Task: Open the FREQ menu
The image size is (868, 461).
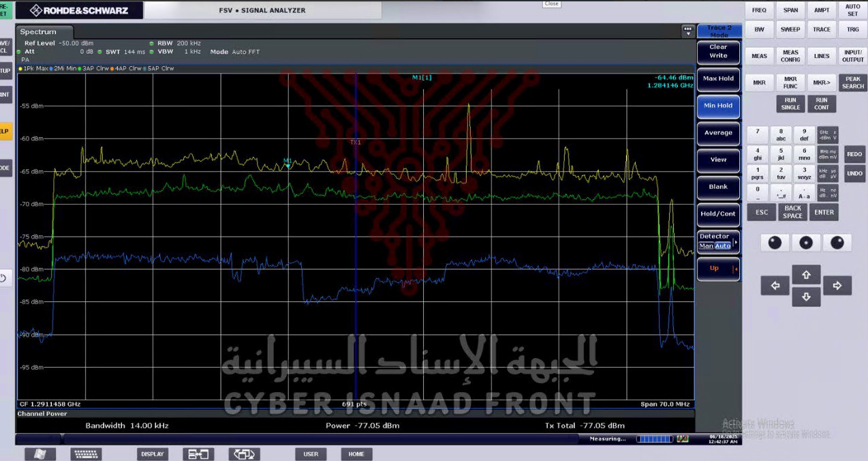Action: [x=759, y=10]
